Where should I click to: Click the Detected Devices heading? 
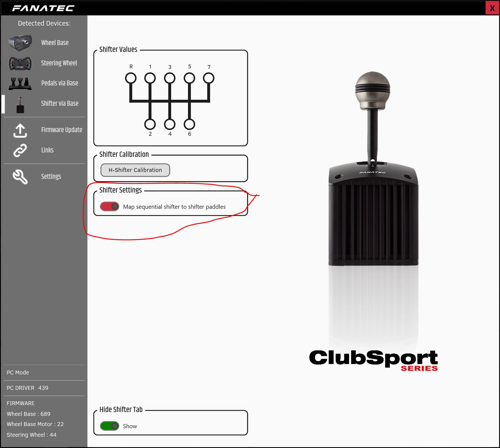pos(44,23)
